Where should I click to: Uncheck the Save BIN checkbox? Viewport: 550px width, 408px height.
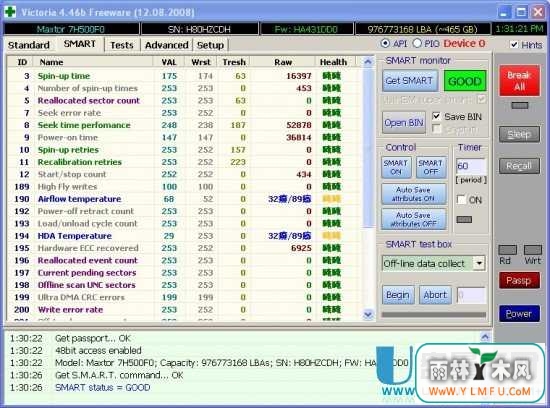436,116
